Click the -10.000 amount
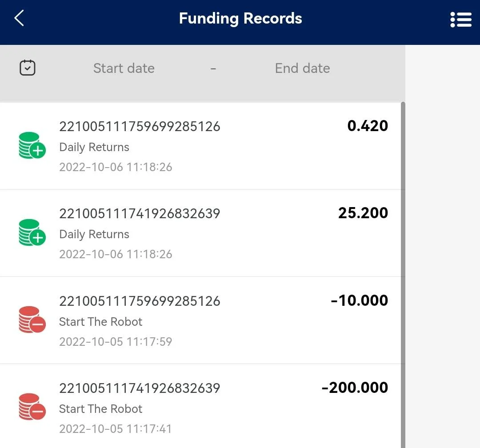The width and height of the screenshot is (480, 448). click(x=360, y=300)
